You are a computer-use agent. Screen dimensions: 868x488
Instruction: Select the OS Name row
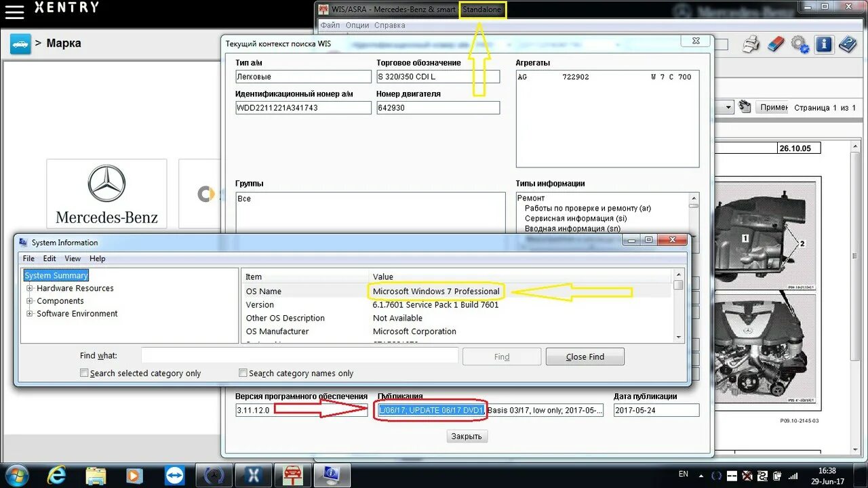(x=457, y=291)
